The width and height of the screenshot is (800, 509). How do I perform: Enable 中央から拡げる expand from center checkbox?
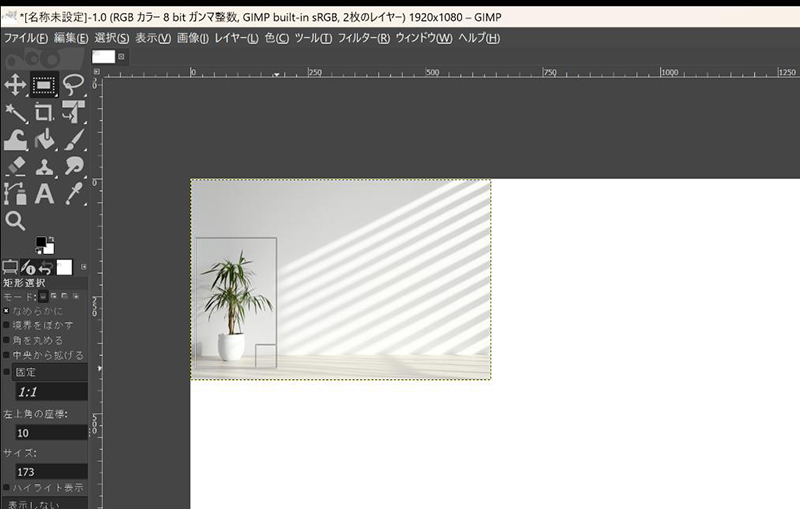pos(6,354)
